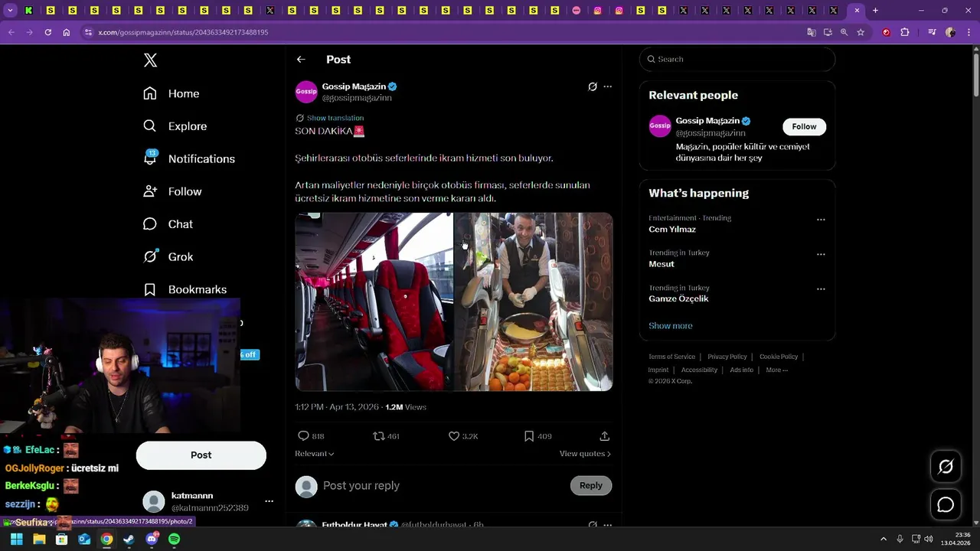Open more options for Mesut trend

point(821,254)
